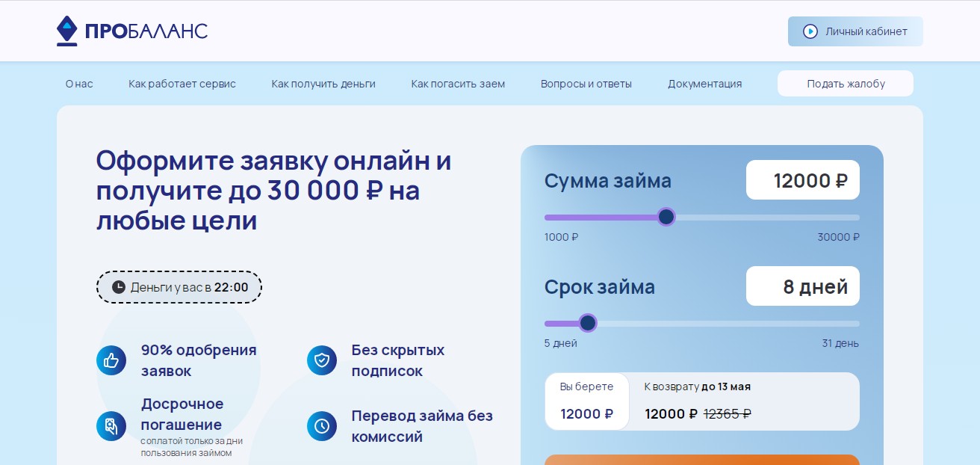This screenshot has height=465, width=980.
Task: Click the clock icon in Деньги у вас badge
Action: click(x=119, y=287)
